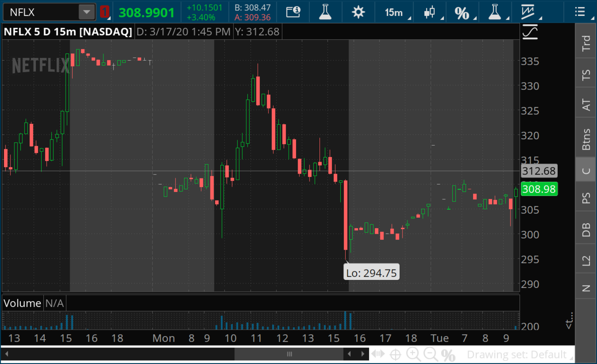The height and width of the screenshot is (364, 597).
Task: Open the candlestick chart style menu
Action: point(430,12)
